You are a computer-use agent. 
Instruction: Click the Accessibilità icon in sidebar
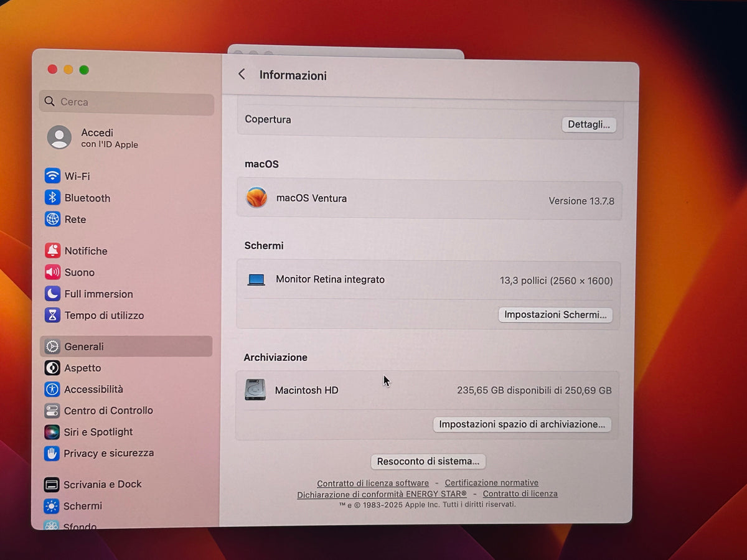click(x=52, y=390)
